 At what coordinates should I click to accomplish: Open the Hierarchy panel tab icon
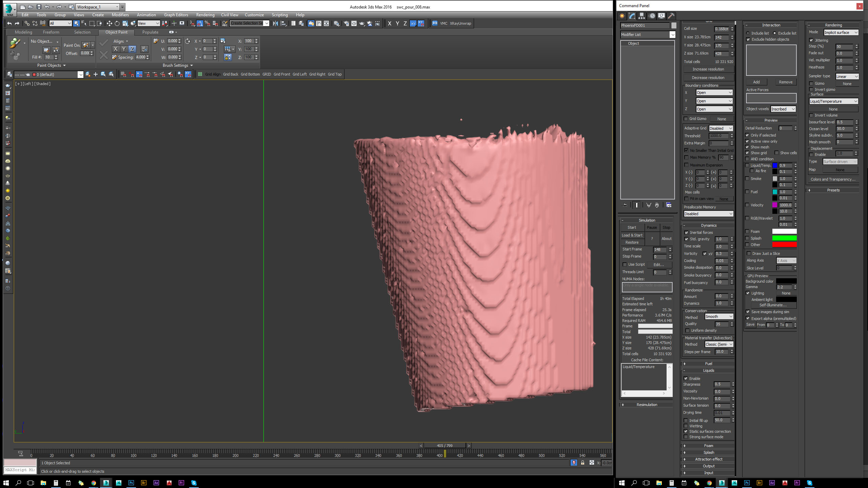pos(642,16)
